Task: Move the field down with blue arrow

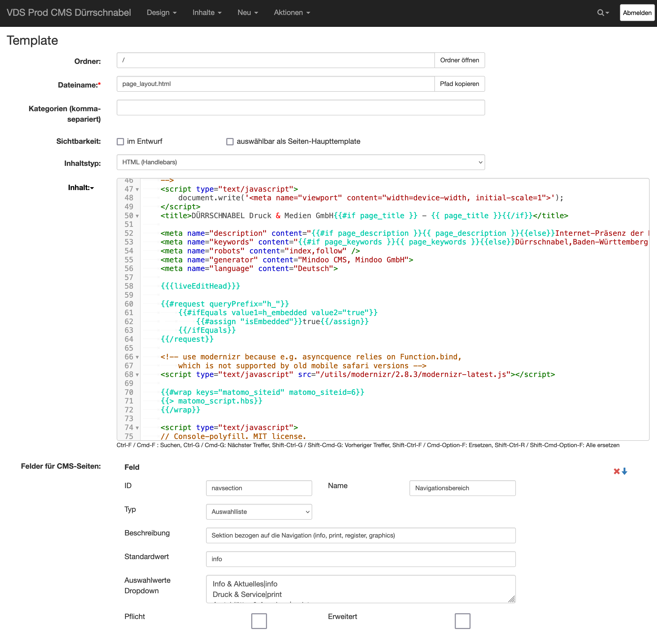Action: point(624,471)
